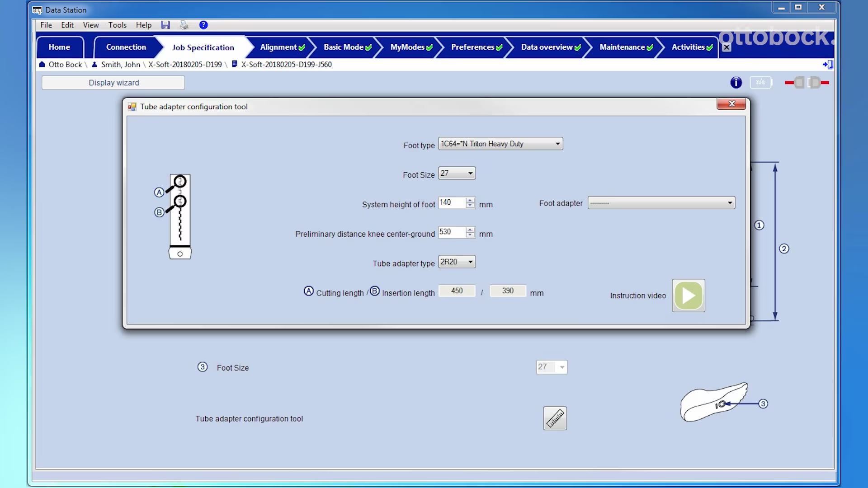Play the instruction video
Image resolution: width=868 pixels, height=488 pixels.
pyautogui.click(x=688, y=296)
